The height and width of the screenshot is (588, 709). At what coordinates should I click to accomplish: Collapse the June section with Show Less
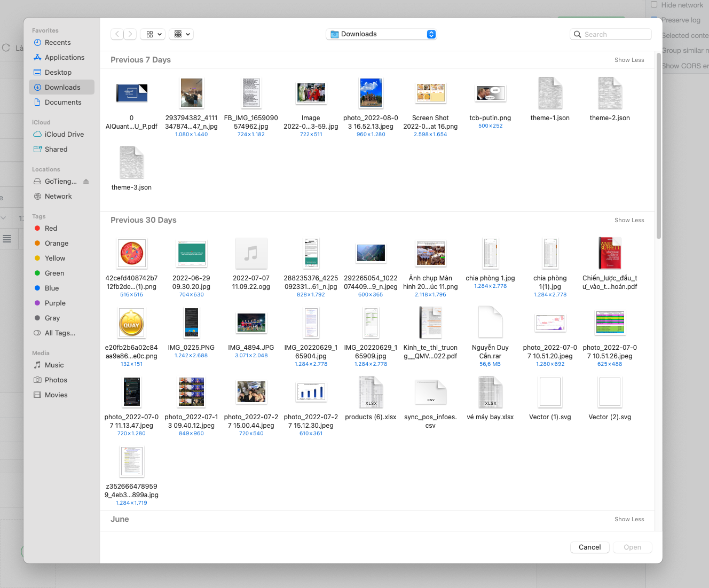click(x=629, y=519)
